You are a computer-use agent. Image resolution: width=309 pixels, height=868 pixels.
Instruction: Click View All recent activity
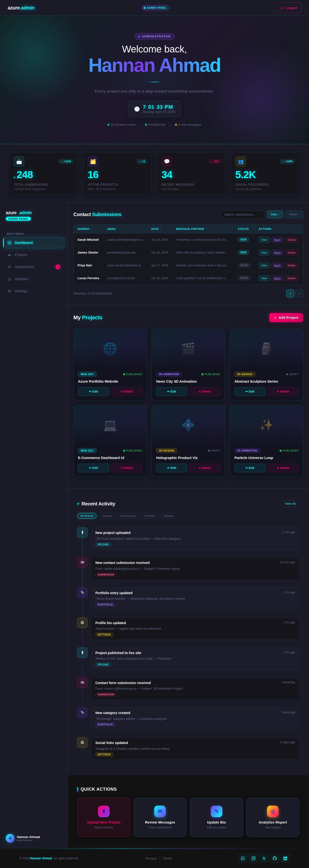click(x=290, y=504)
